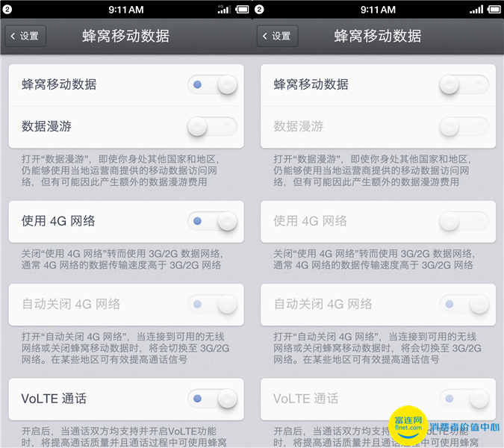This screenshot has height=448, width=504.
Task: Tap the 数据漫游 description text in right screen
Action: click(373, 171)
